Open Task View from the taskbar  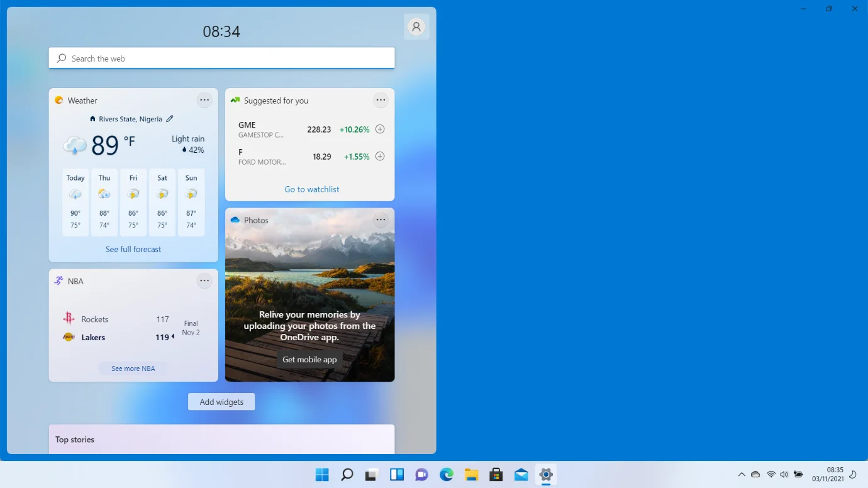(372, 474)
